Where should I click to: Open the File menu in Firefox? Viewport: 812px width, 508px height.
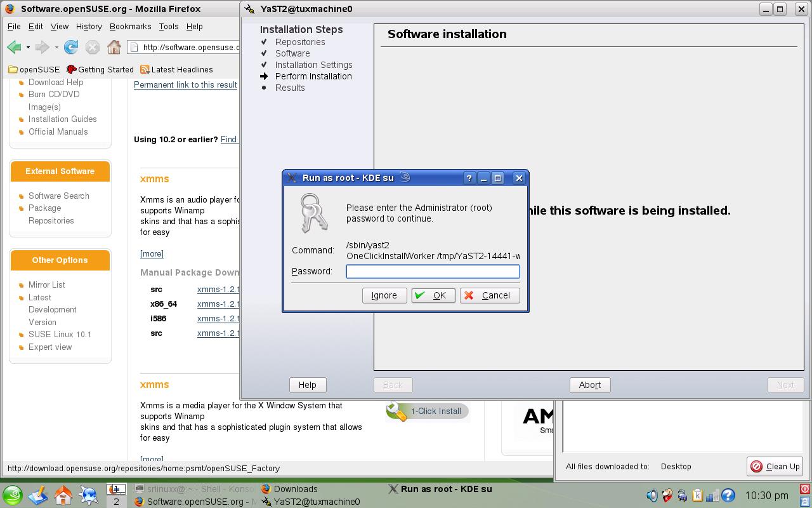pos(14,27)
